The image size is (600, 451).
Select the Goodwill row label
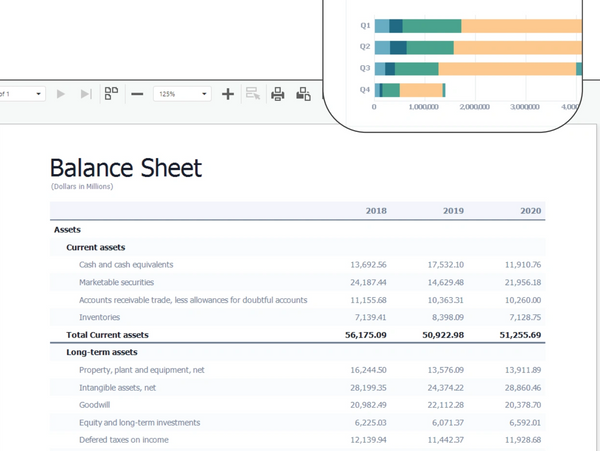coord(96,405)
